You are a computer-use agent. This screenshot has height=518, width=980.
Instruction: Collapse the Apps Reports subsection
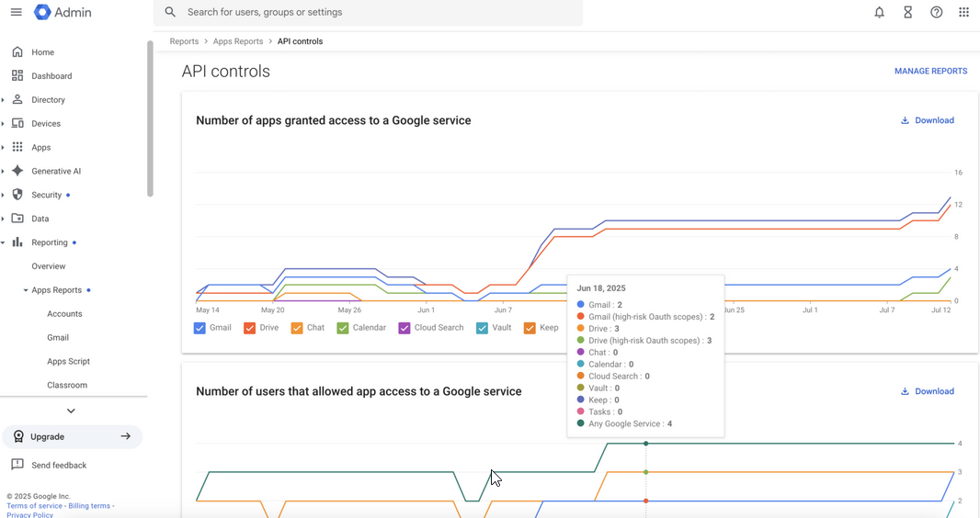[26, 290]
